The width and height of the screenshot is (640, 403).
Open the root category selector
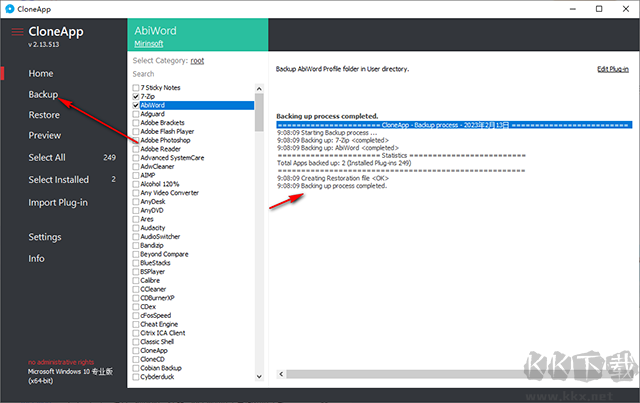pyautogui.click(x=197, y=61)
